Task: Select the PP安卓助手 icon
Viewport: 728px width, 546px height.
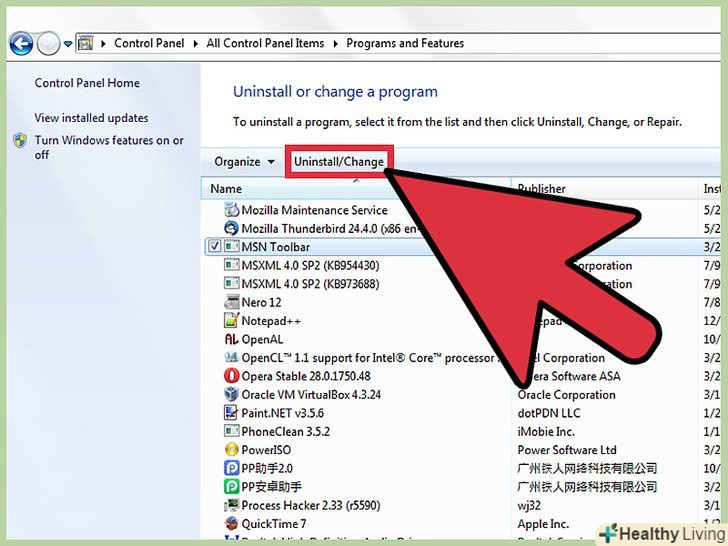Action: pos(231,487)
